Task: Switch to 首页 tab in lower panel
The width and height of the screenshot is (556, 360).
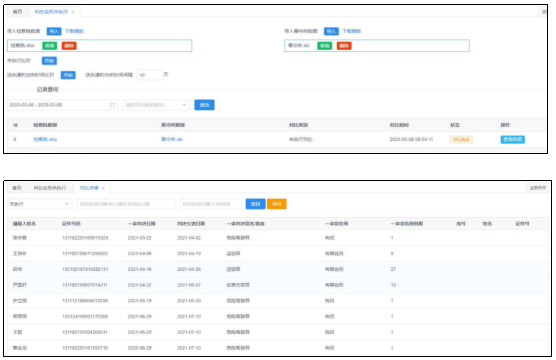Action: 17,188
